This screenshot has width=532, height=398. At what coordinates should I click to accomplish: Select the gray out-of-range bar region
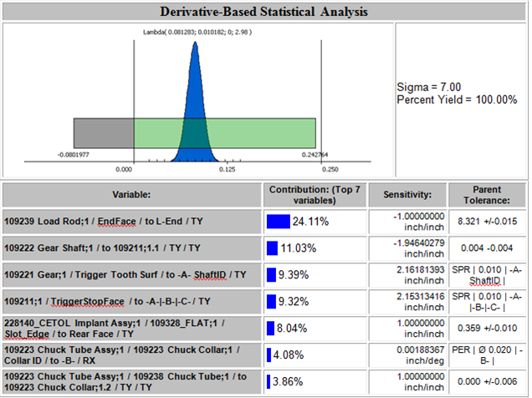(104, 135)
